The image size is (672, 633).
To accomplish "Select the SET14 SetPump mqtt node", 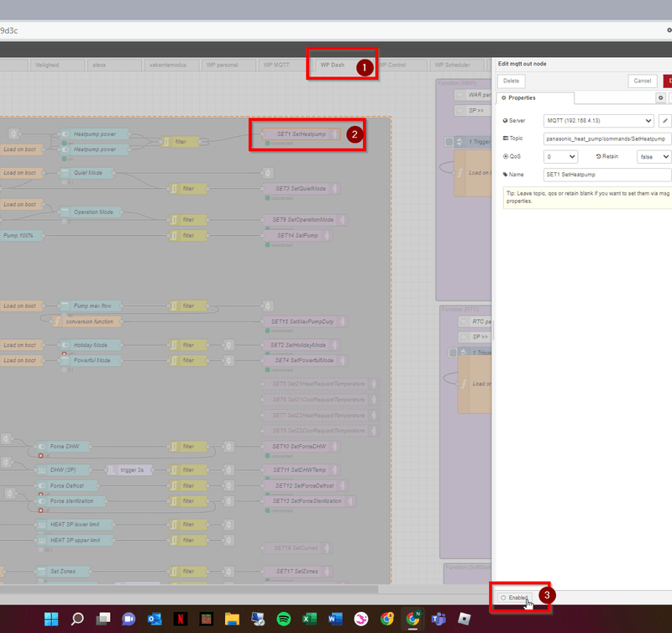I will 297,236.
